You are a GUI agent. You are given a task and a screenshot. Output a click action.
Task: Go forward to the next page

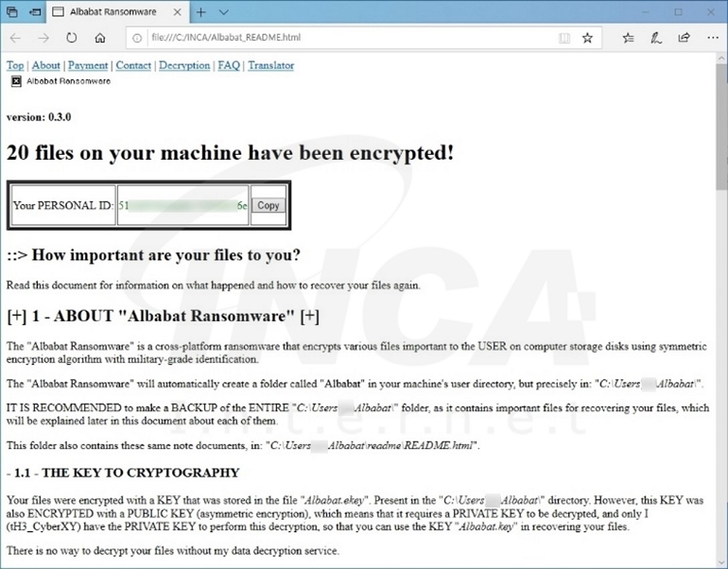tap(43, 38)
